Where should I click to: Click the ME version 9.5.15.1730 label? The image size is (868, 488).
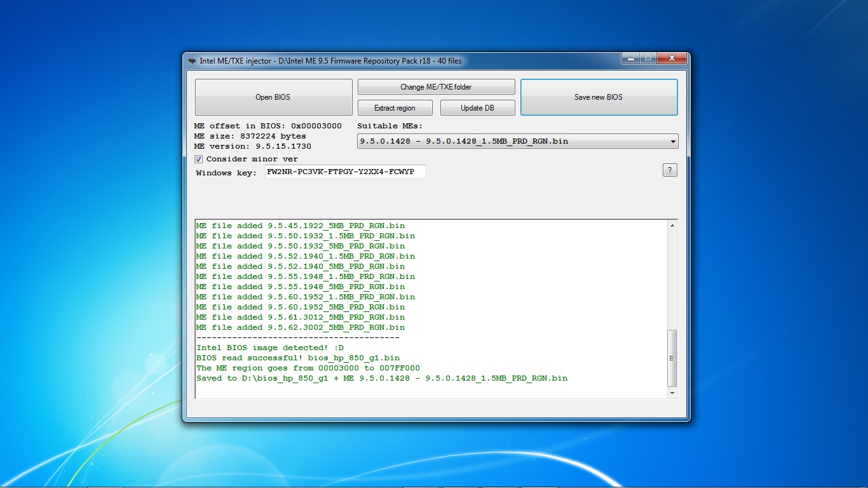pos(252,146)
